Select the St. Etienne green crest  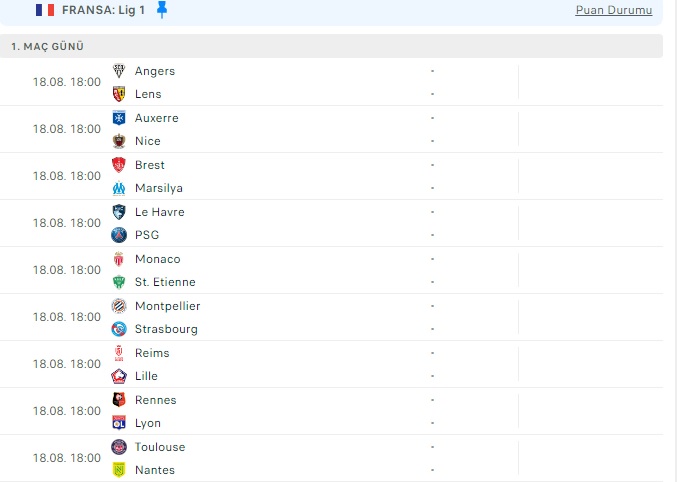point(119,282)
